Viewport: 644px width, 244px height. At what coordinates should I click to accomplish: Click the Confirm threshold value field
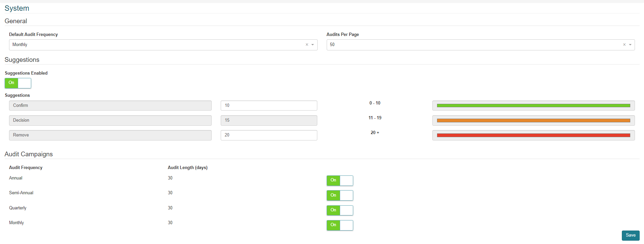(269, 106)
